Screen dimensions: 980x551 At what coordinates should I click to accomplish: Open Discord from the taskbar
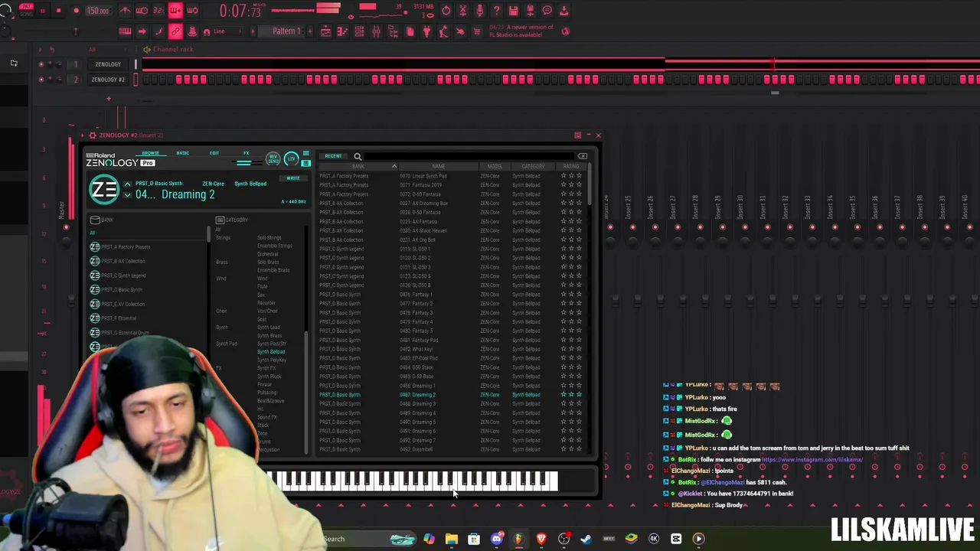(496, 539)
